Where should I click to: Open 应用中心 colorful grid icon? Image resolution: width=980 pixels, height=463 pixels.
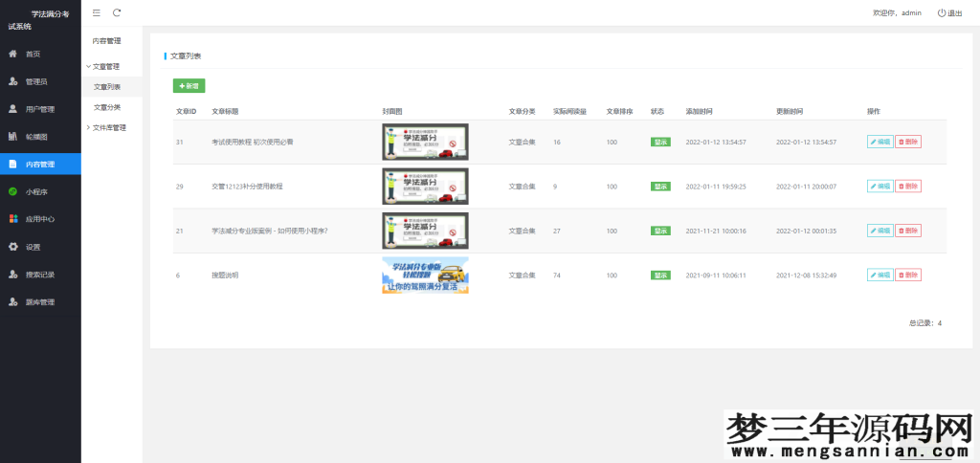[12, 219]
